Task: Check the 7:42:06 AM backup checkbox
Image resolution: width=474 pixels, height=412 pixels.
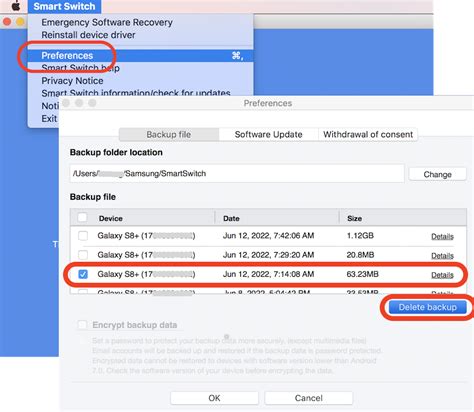Action: point(83,236)
